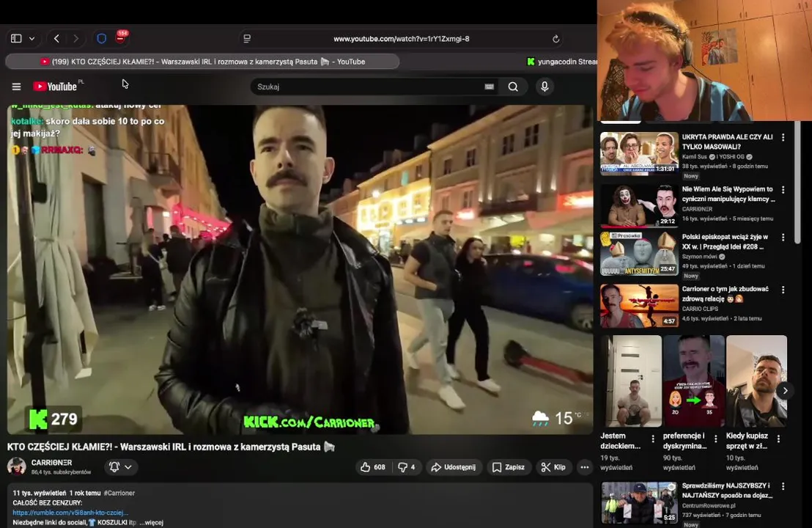This screenshot has height=528, width=812.
Task: Open the blue shield privacy icon
Action: click(x=102, y=38)
